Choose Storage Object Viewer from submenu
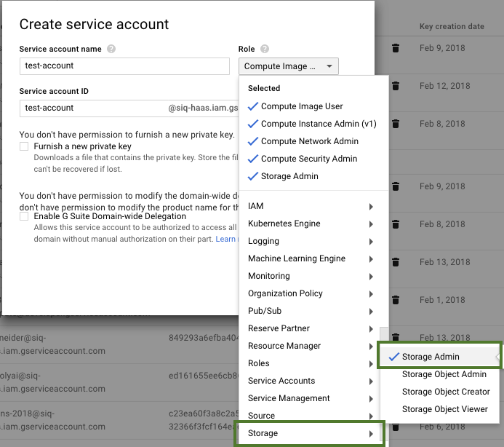 444,409
